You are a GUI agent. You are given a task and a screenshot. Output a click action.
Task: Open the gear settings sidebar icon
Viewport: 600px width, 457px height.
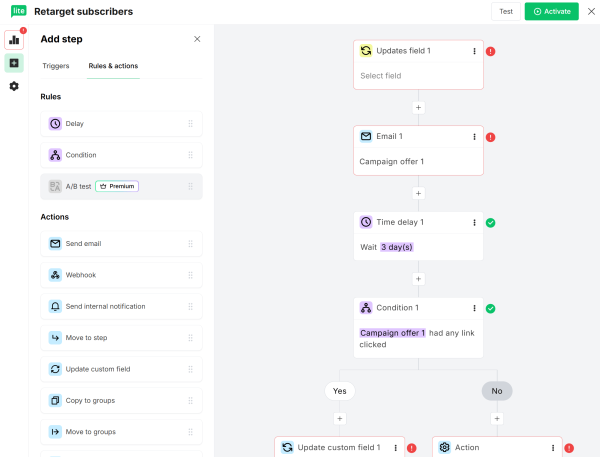pos(14,86)
